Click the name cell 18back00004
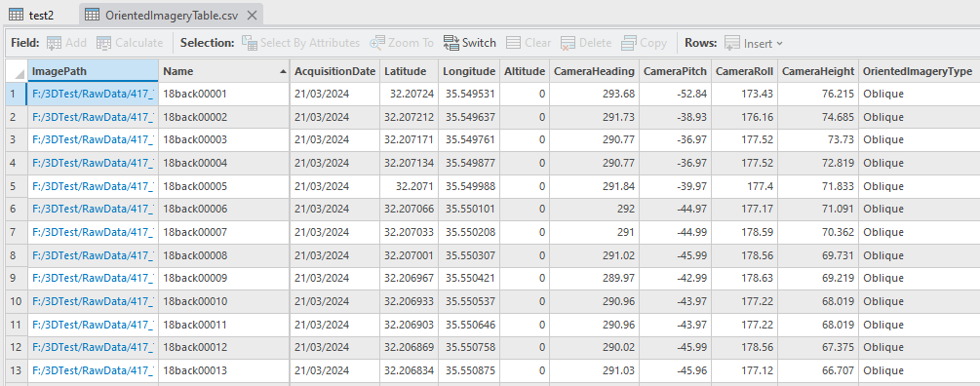980x386 pixels. pyautogui.click(x=223, y=164)
